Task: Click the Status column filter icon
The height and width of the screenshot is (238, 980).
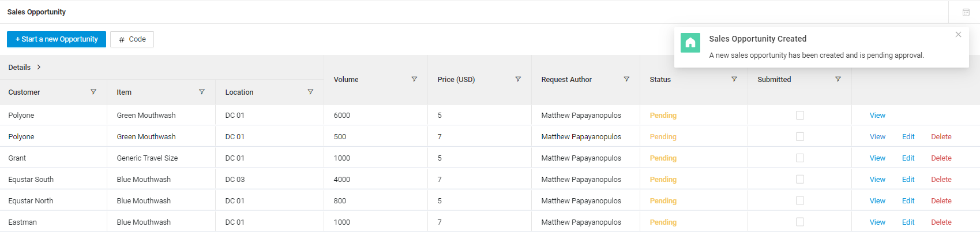Action: (x=734, y=79)
